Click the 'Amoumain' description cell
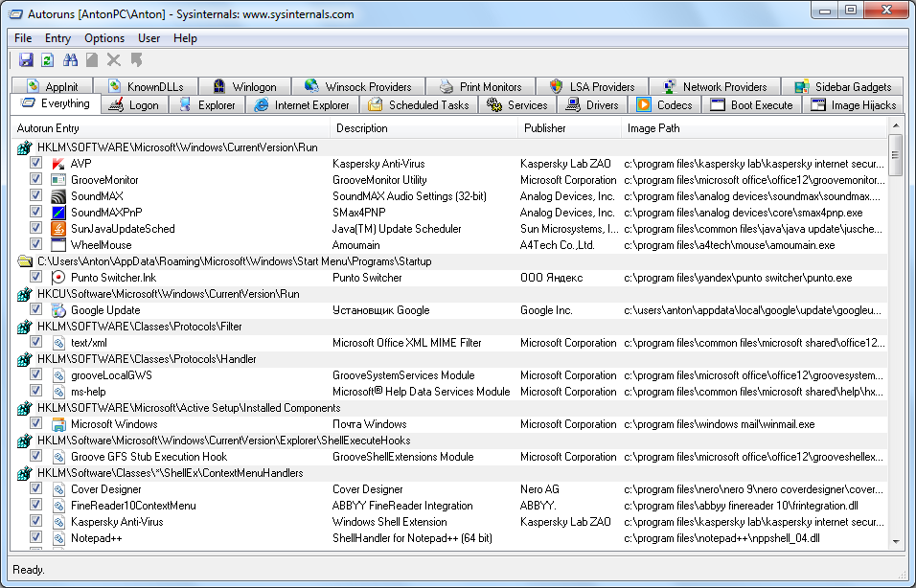916x588 pixels. click(355, 245)
